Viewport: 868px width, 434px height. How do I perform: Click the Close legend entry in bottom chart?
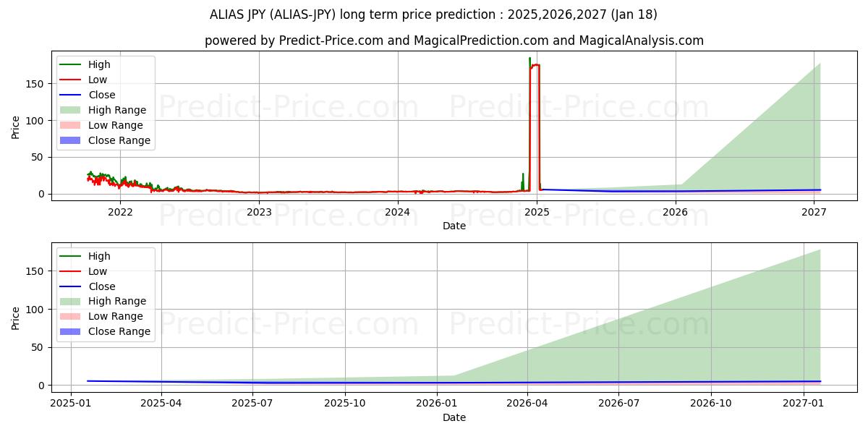[x=101, y=286]
